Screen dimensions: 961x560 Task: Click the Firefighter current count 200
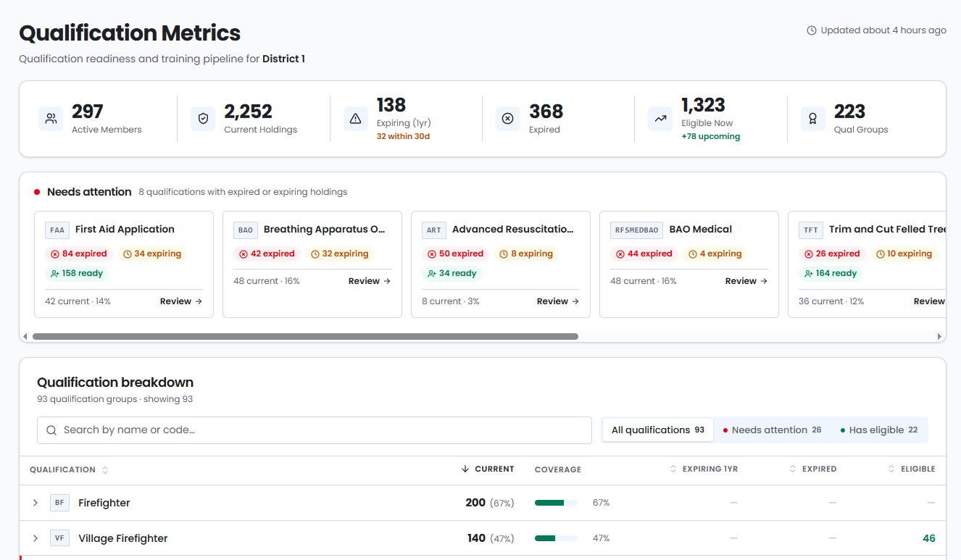tap(475, 503)
